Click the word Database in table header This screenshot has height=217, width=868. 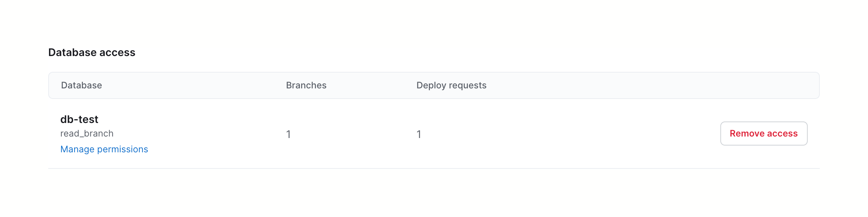pos(81,85)
